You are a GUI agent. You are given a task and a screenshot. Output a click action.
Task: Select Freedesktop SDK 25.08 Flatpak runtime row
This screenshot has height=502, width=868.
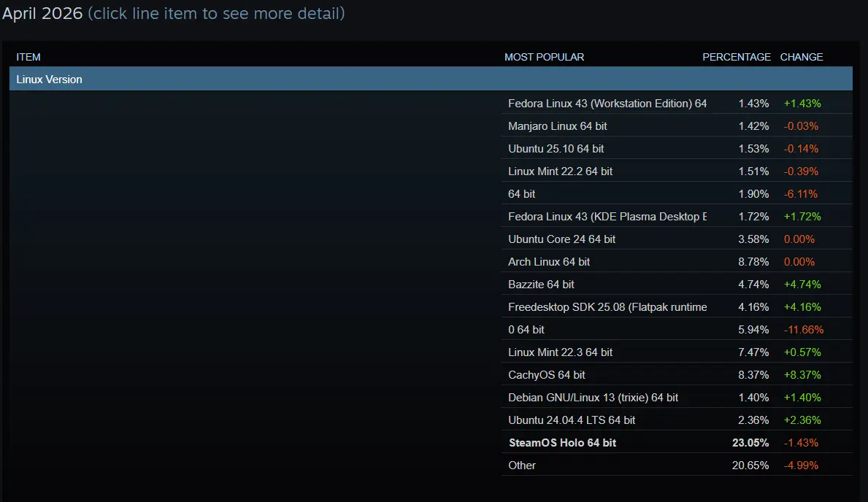[x=677, y=307]
